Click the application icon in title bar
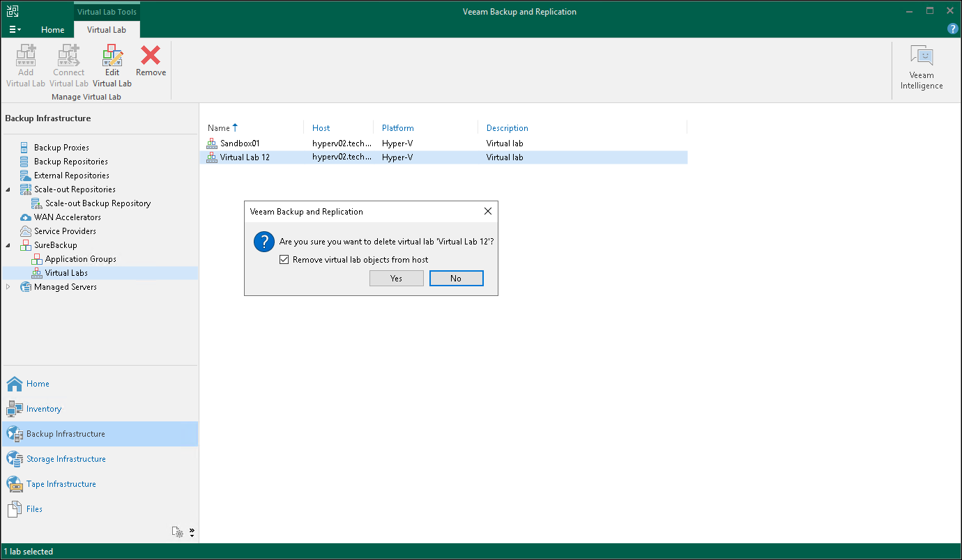 coord(13,11)
